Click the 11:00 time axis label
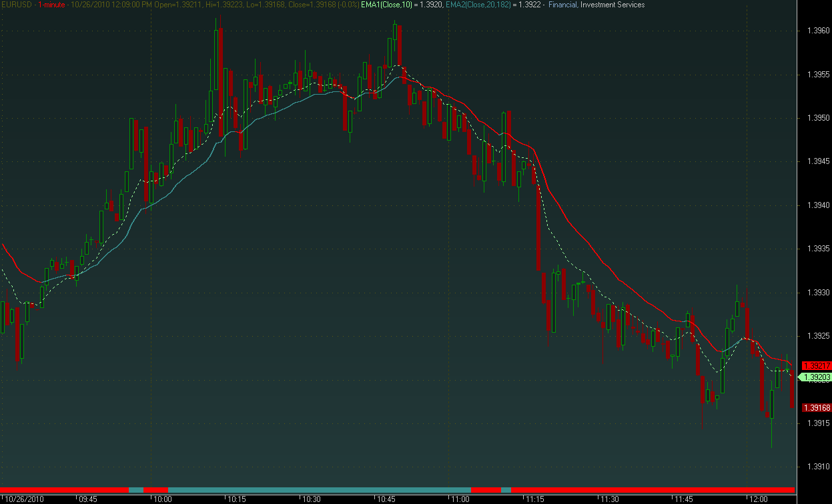832x504 pixels. tap(460, 499)
